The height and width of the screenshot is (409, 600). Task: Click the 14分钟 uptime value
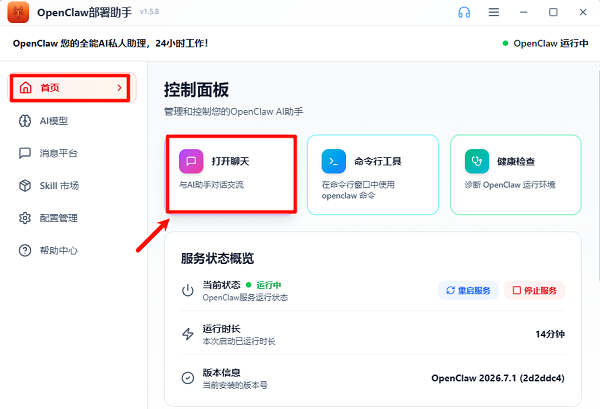[550, 334]
